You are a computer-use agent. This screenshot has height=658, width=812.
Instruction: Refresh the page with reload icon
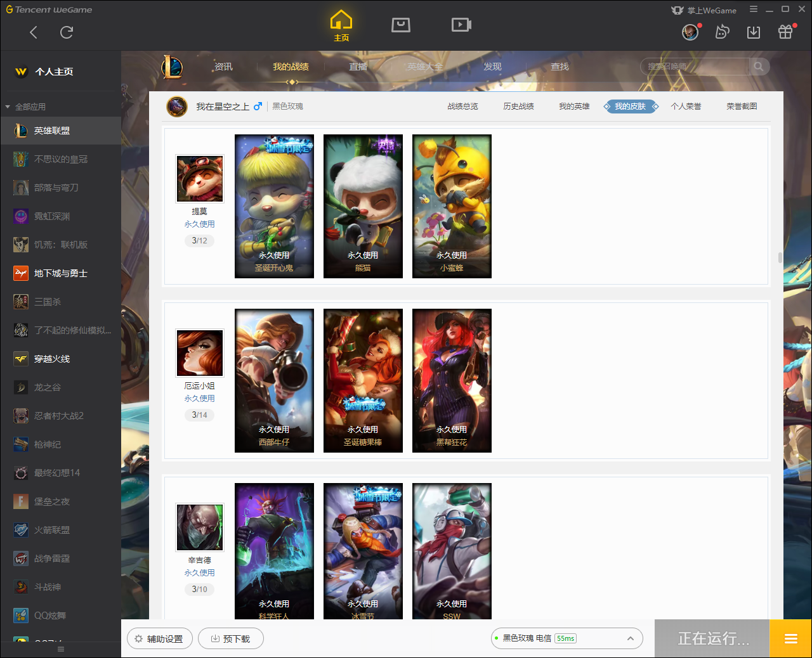point(67,32)
